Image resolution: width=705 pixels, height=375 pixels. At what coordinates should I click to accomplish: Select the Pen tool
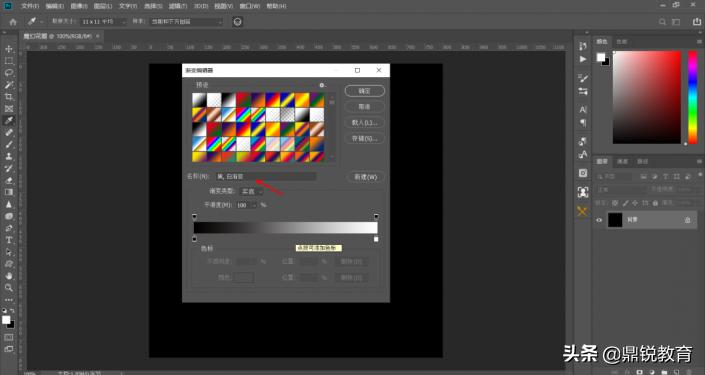[x=9, y=228]
